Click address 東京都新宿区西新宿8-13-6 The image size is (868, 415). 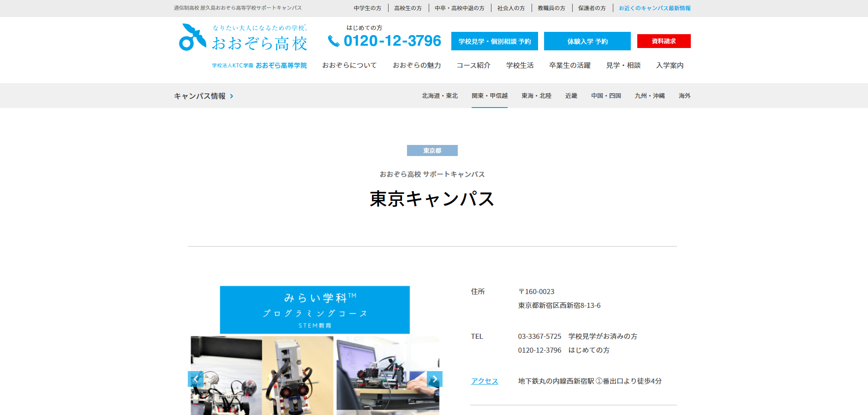pos(559,306)
